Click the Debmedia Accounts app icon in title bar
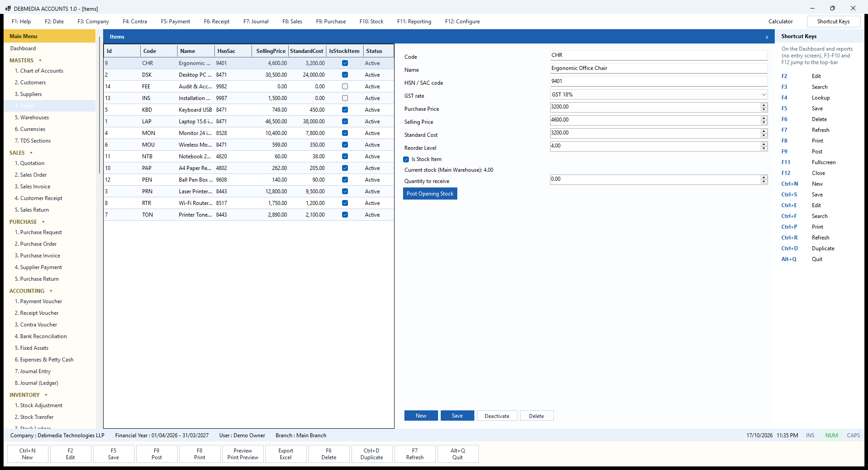 [8, 9]
